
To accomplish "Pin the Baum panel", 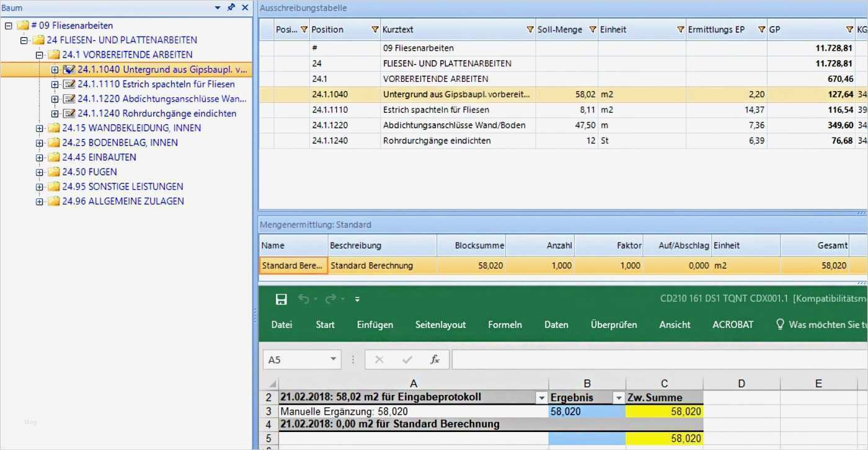I will click(x=231, y=7).
